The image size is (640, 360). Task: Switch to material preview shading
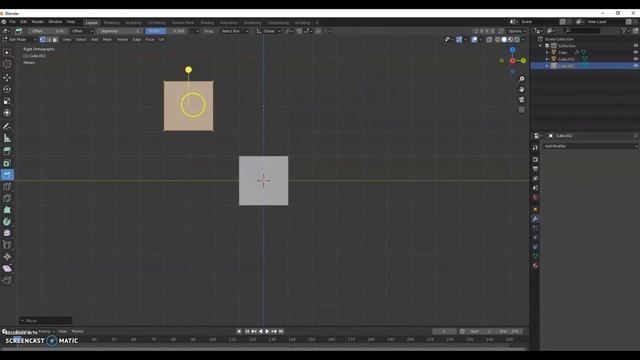coord(511,40)
